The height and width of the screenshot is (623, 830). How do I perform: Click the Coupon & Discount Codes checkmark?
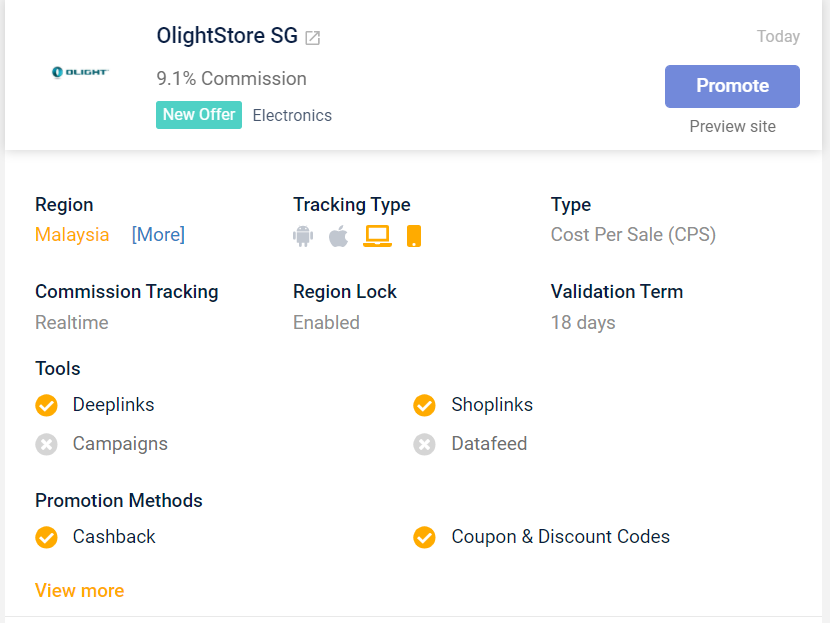click(x=425, y=537)
